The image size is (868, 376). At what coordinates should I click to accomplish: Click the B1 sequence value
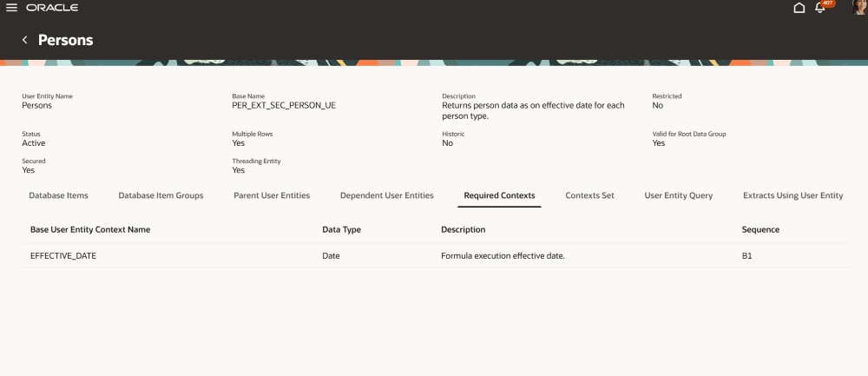click(747, 256)
